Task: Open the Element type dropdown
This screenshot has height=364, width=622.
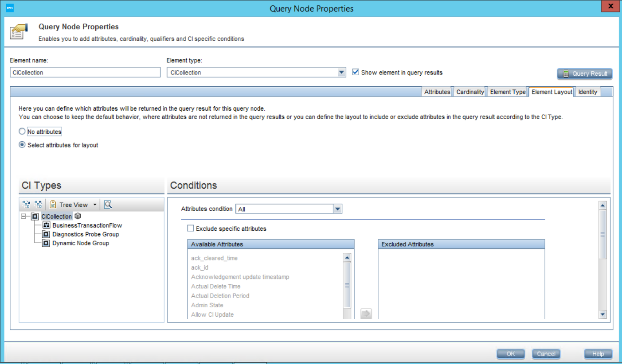Action: pyautogui.click(x=340, y=72)
